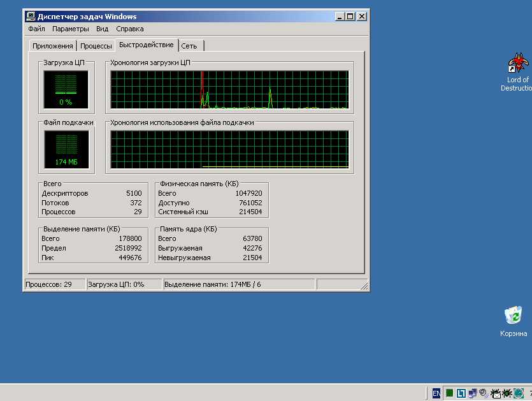Image resolution: width=532 pixels, height=401 pixels.
Task: Click the Task Manager title bar icon
Action: (30, 17)
